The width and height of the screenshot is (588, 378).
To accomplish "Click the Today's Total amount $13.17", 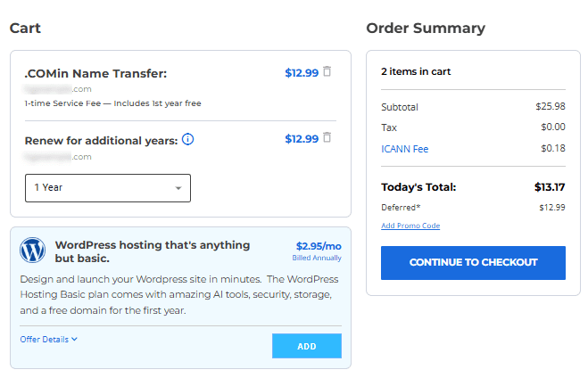I will [542, 187].
